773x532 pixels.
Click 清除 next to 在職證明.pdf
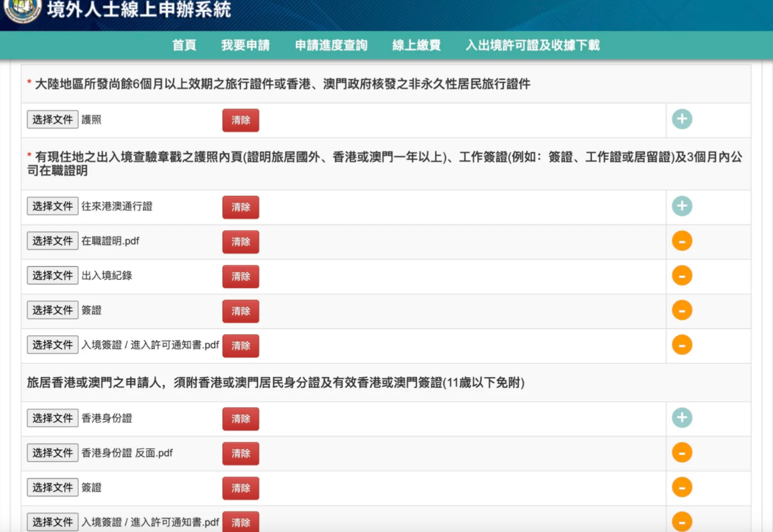tap(240, 241)
